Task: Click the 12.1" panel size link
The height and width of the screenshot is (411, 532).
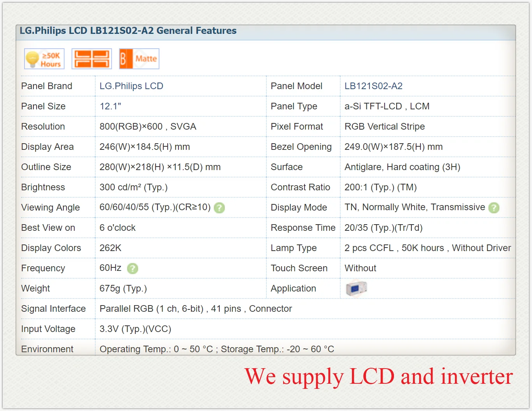Action: (110, 106)
